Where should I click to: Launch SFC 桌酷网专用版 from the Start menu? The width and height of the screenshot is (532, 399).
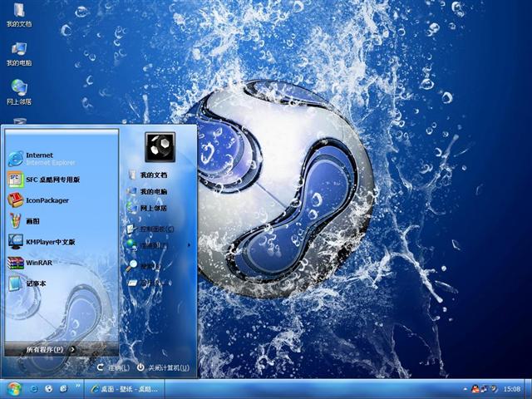coord(52,179)
